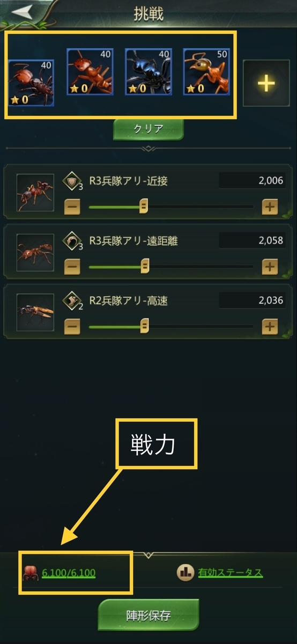Decrease R3 melee soldier ant count

tap(72, 206)
